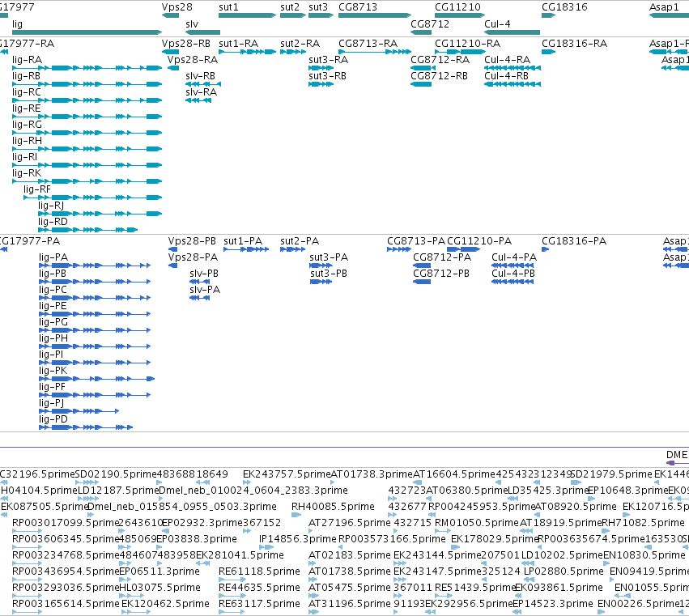Select transcript lig-RI
The width and height of the screenshot is (689, 616).
(x=87, y=165)
